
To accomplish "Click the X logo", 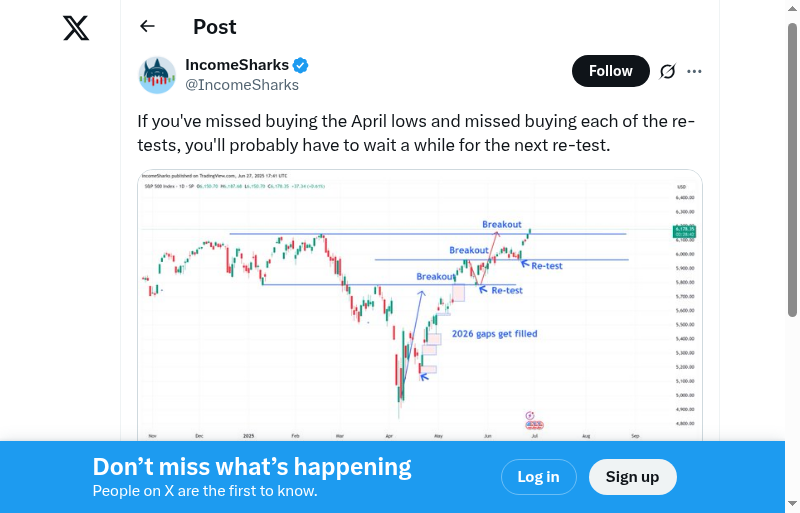I will coord(76,28).
